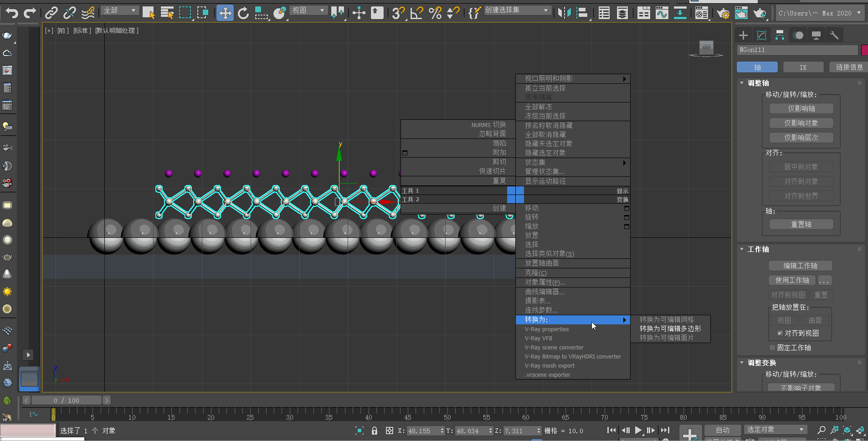Open the reference coordinate '视图' dropdown
Screen dimensions: 868x441
click(309, 10)
